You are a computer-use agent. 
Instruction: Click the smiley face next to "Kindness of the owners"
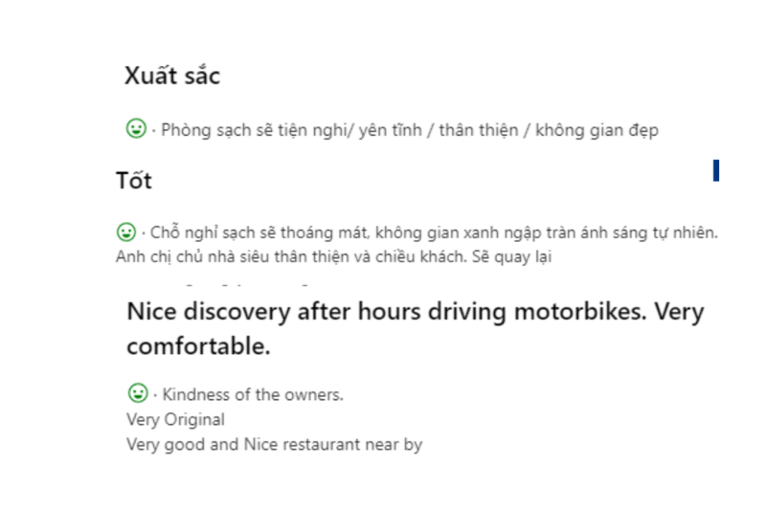(138, 393)
